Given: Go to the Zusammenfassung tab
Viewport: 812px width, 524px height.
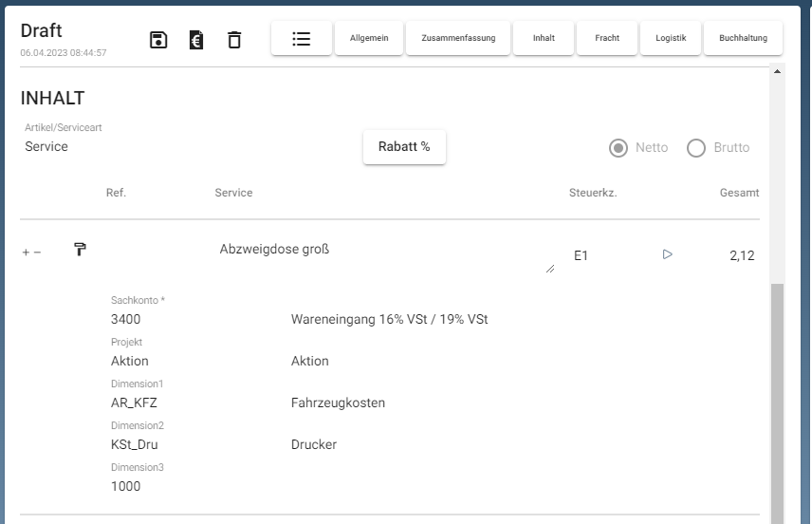Looking at the screenshot, I should coord(458,38).
